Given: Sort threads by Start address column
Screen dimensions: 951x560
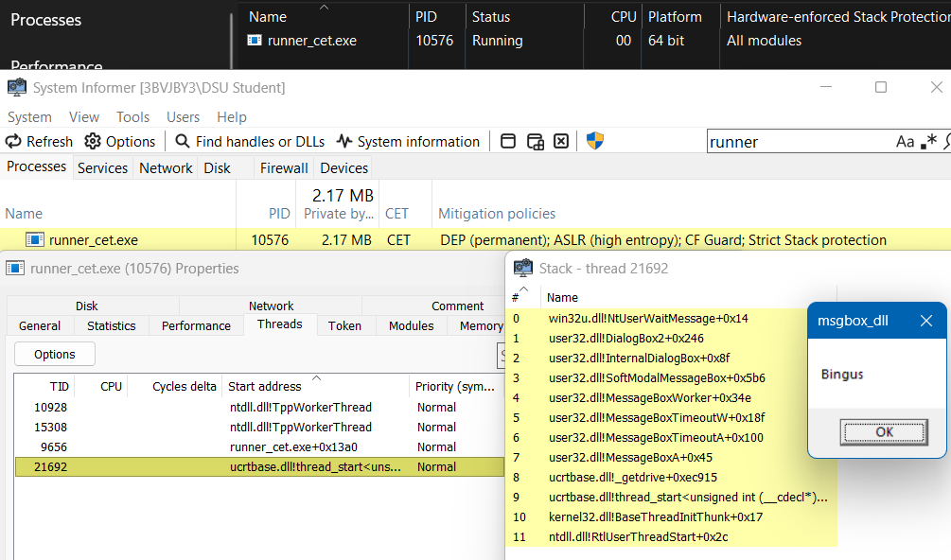Looking at the screenshot, I should coord(315,387).
